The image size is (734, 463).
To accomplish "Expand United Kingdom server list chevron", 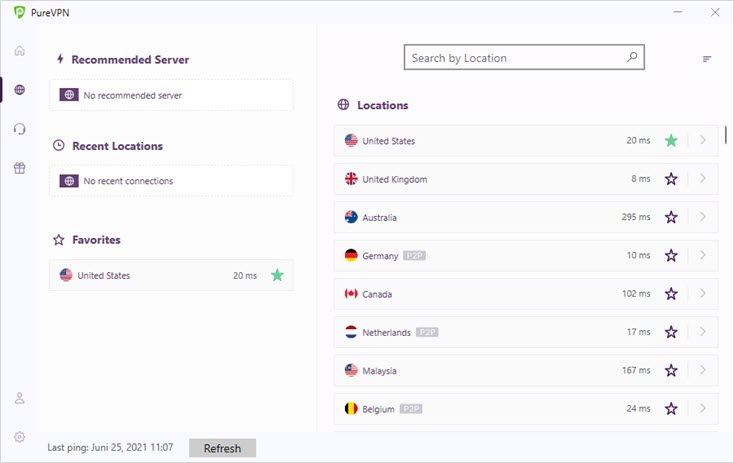I will 703,178.
